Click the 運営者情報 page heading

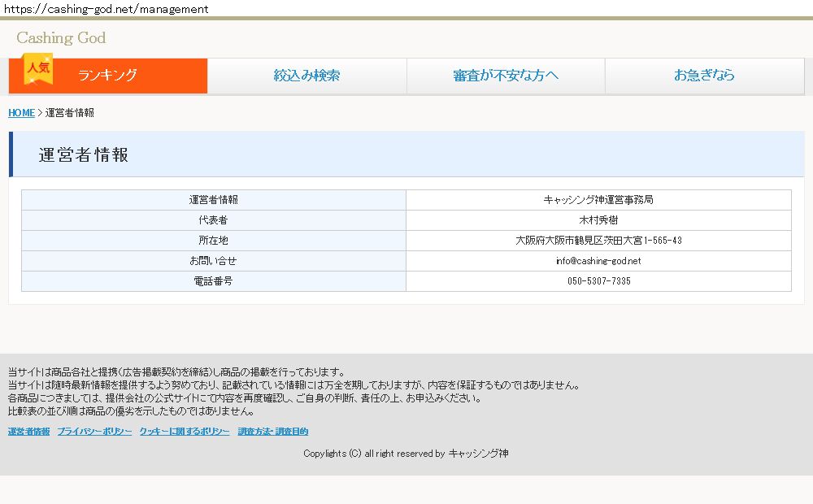click(84, 155)
